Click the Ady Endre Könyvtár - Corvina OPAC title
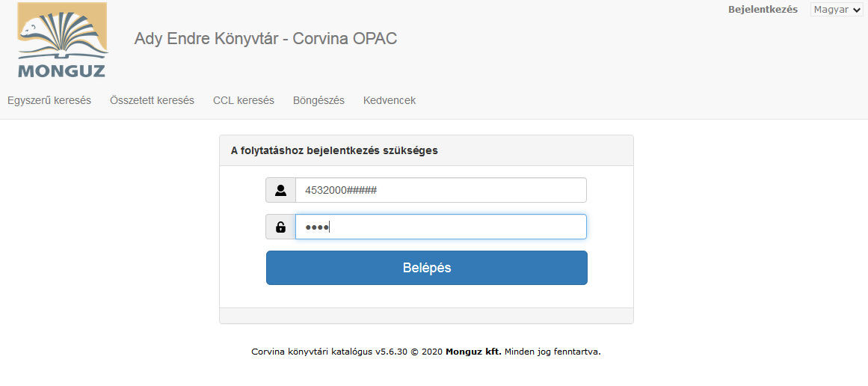Screen dimensions: 868x386 click(265, 38)
